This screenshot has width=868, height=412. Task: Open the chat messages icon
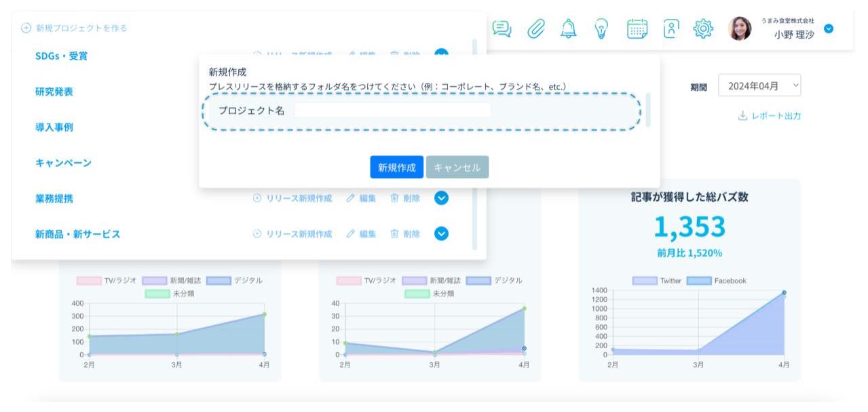502,29
